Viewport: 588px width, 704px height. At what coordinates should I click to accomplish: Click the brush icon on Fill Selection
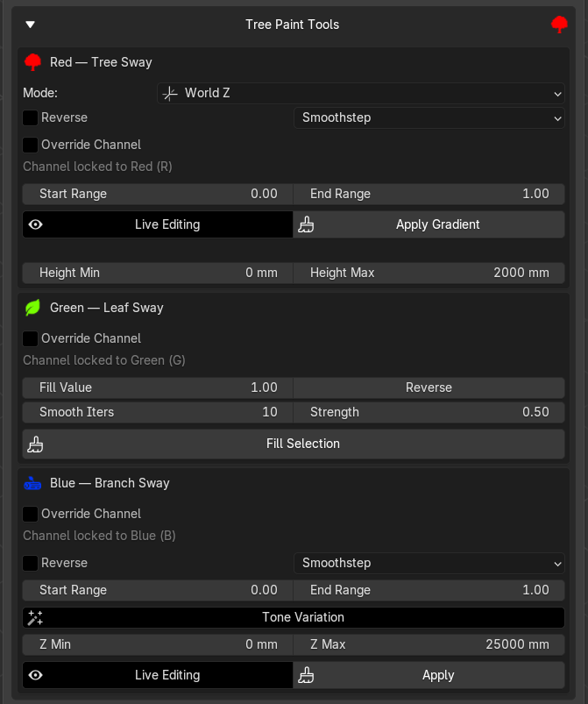point(35,444)
